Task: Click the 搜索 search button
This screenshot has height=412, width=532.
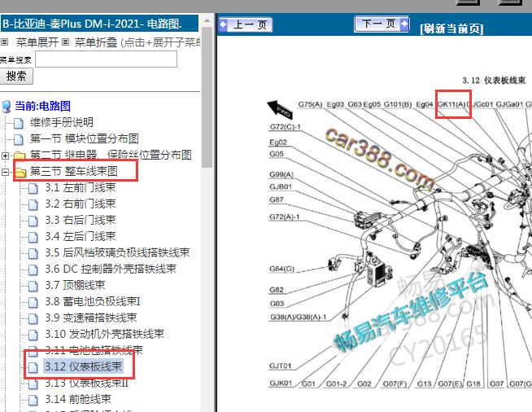Action: coord(16,76)
